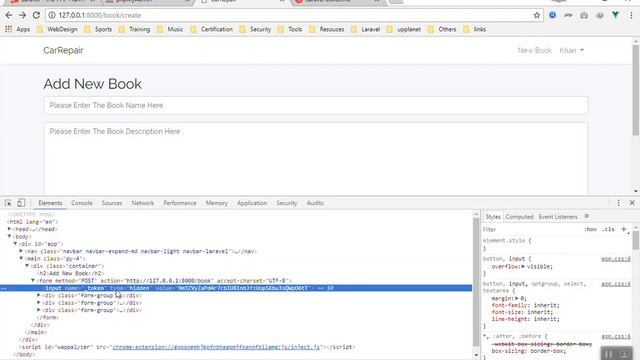
Task: Open the Certification bookmarks folder
Action: [211, 29]
